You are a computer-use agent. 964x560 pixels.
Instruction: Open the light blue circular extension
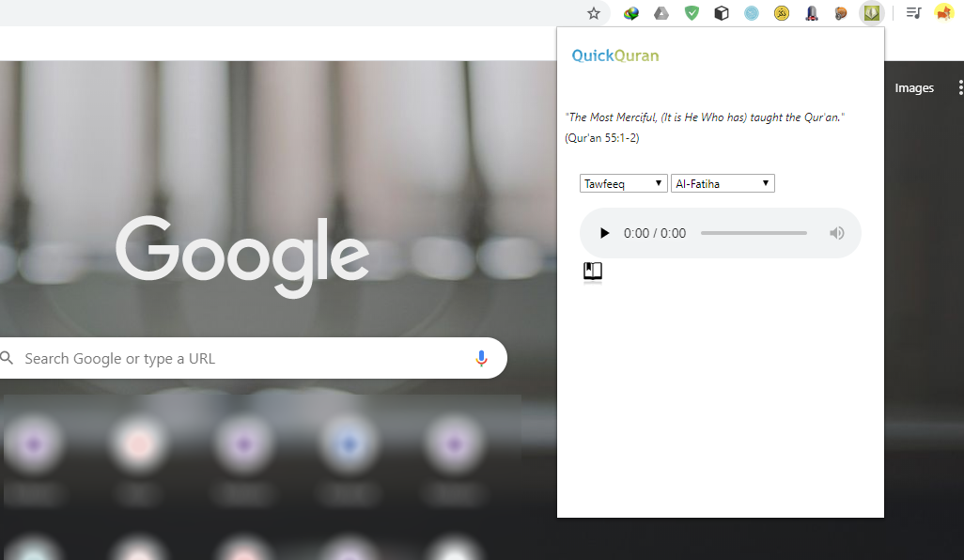tap(752, 13)
